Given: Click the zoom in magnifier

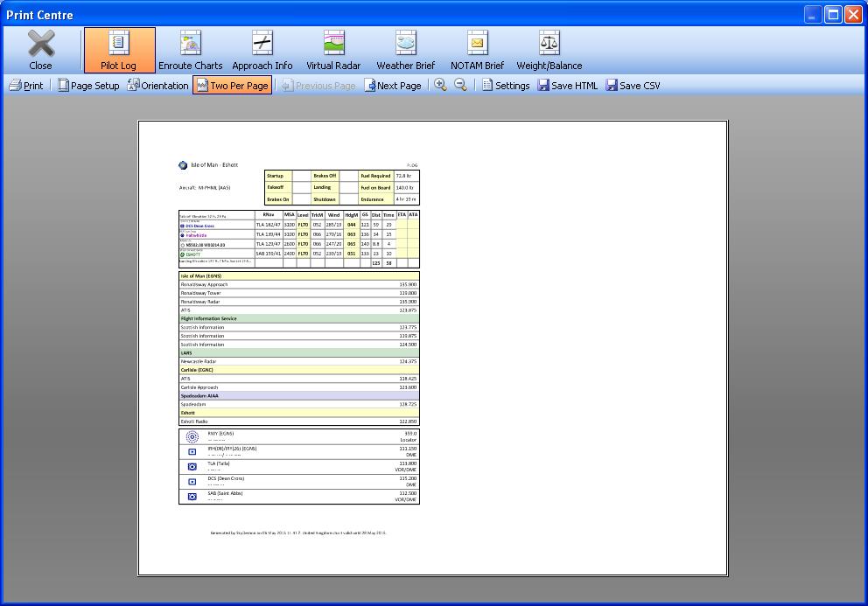Looking at the screenshot, I should coord(440,85).
